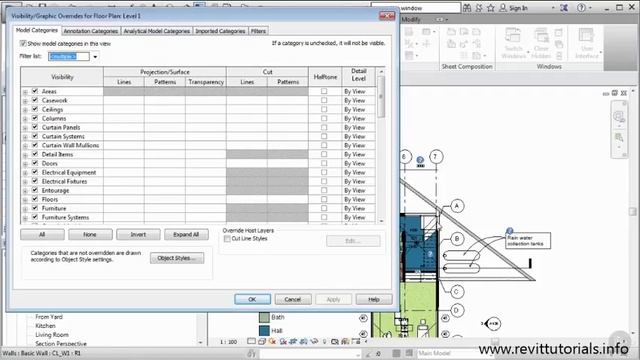
Task: Enable Halftone for the Ceilings row
Action: 324,109
